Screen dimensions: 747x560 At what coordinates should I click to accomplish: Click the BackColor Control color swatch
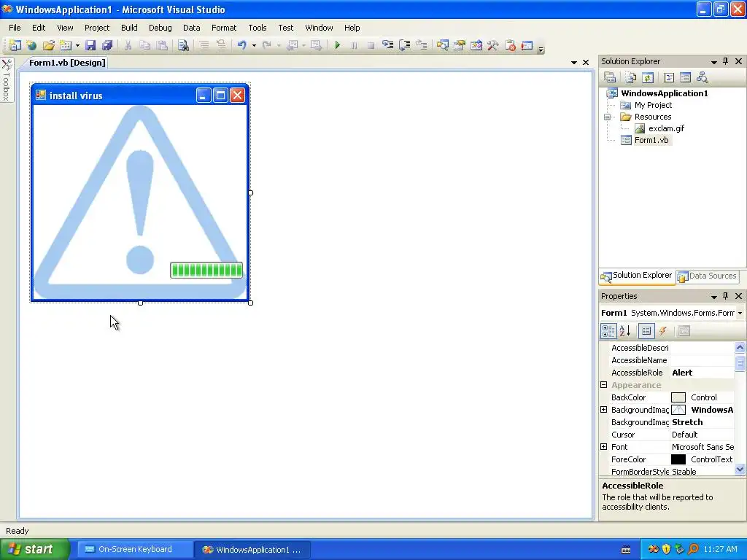(678, 397)
